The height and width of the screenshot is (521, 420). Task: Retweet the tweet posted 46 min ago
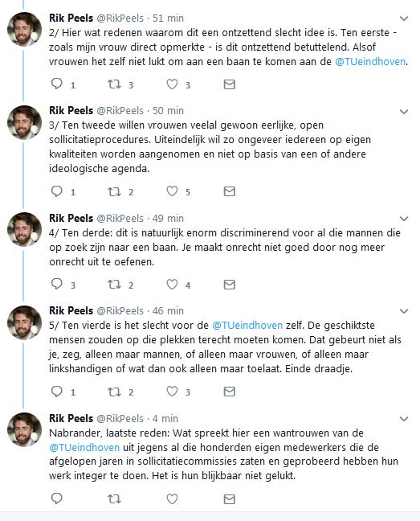pos(115,392)
